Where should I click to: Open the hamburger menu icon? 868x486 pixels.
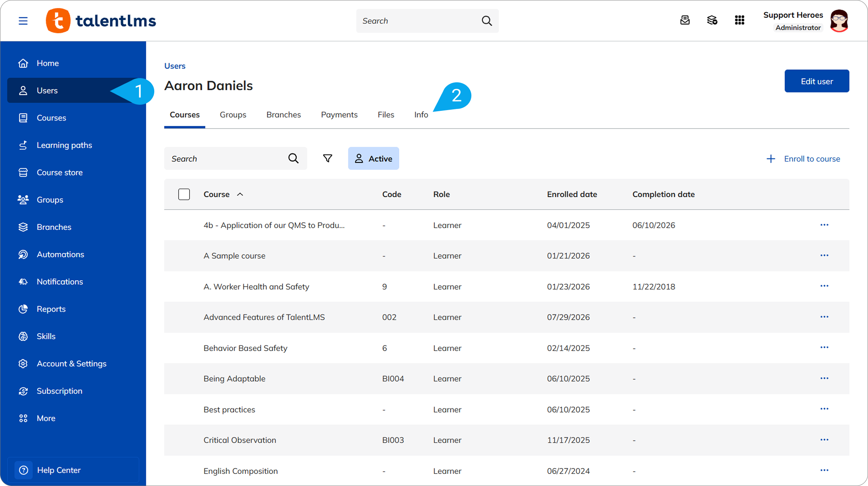[23, 21]
